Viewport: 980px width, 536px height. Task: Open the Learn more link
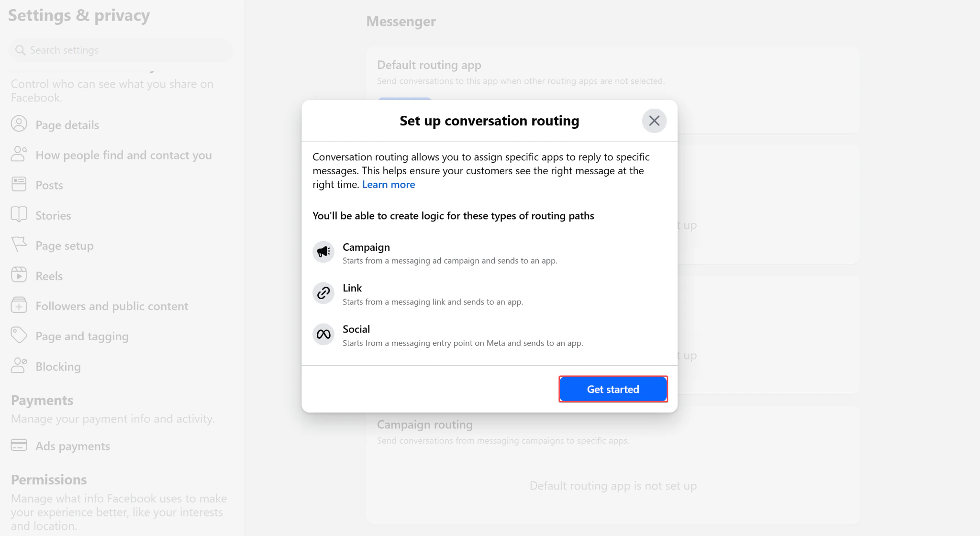point(389,185)
